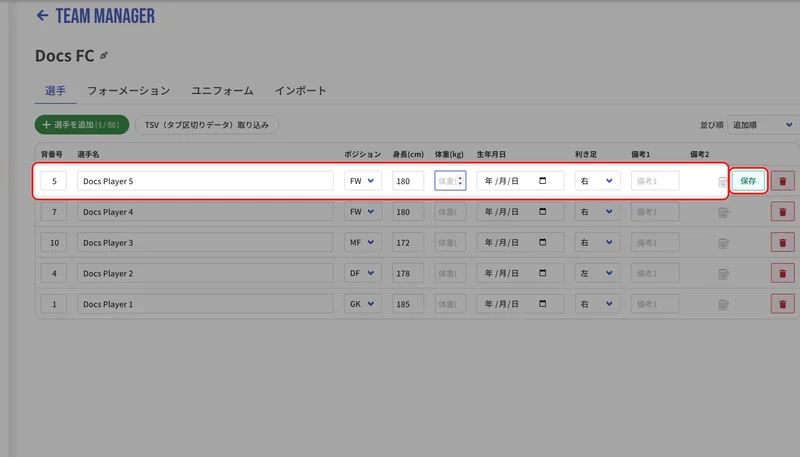Focus height field showing 172
Viewport: 800px width, 457px height.
pos(408,243)
